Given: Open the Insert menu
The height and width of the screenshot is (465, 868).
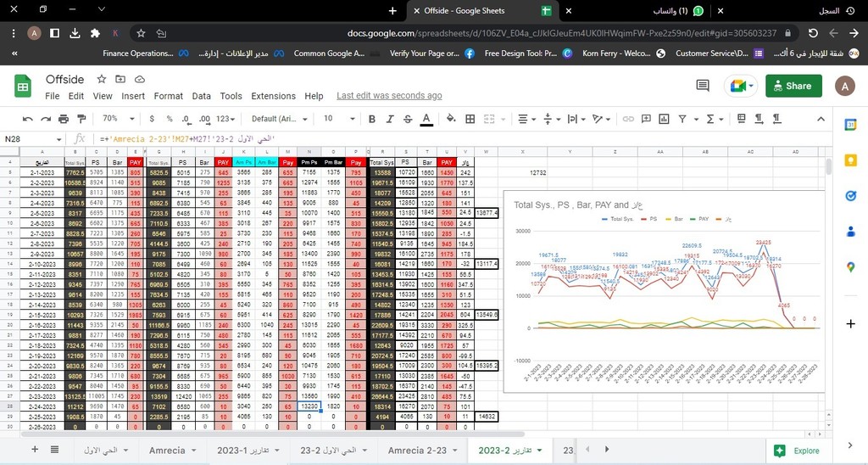Looking at the screenshot, I should 133,96.
